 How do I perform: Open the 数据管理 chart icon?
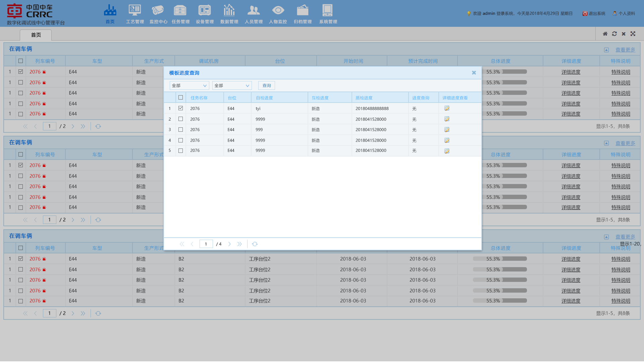pyautogui.click(x=229, y=11)
